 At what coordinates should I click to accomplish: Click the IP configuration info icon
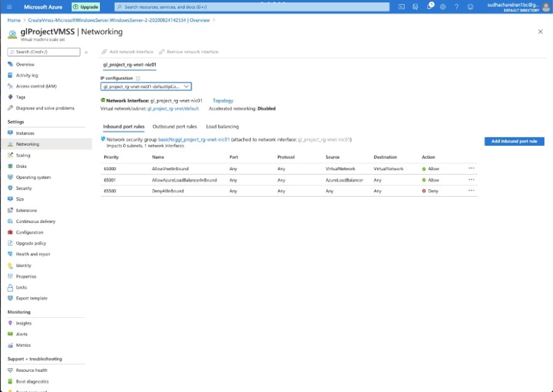pyautogui.click(x=138, y=79)
